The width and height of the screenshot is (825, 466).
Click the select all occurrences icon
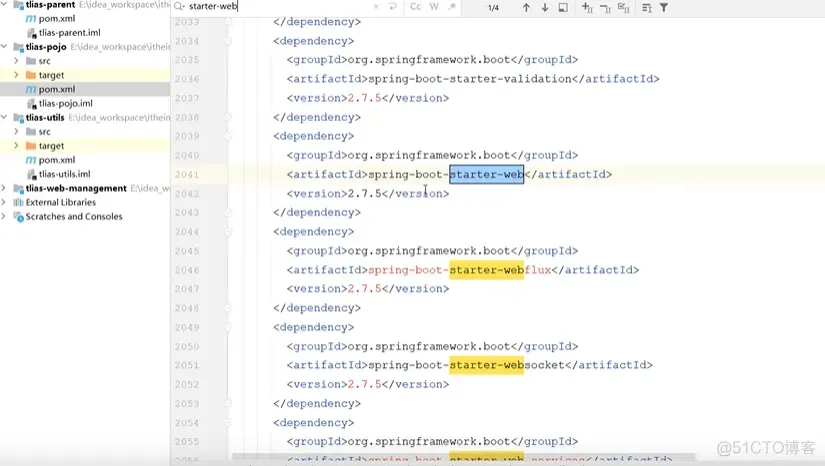pos(623,7)
